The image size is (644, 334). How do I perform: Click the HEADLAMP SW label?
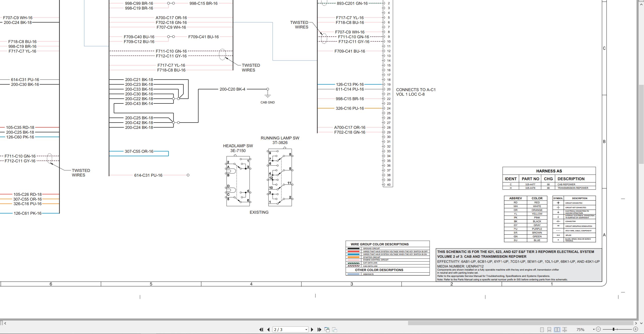[x=238, y=146]
